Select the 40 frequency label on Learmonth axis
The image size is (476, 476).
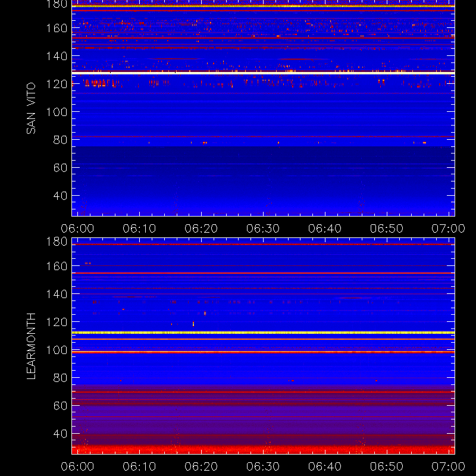click(x=60, y=434)
